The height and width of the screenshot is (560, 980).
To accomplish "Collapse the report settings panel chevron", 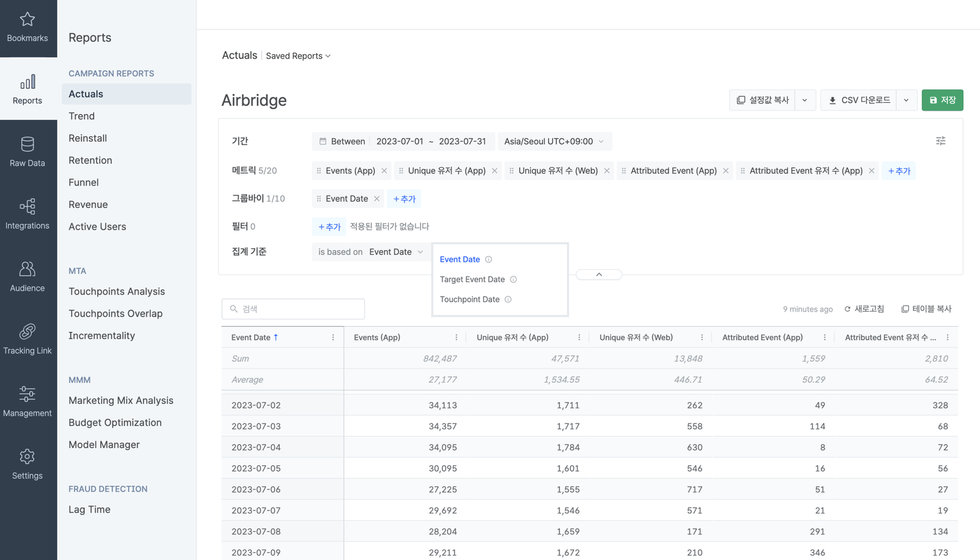I will (599, 274).
